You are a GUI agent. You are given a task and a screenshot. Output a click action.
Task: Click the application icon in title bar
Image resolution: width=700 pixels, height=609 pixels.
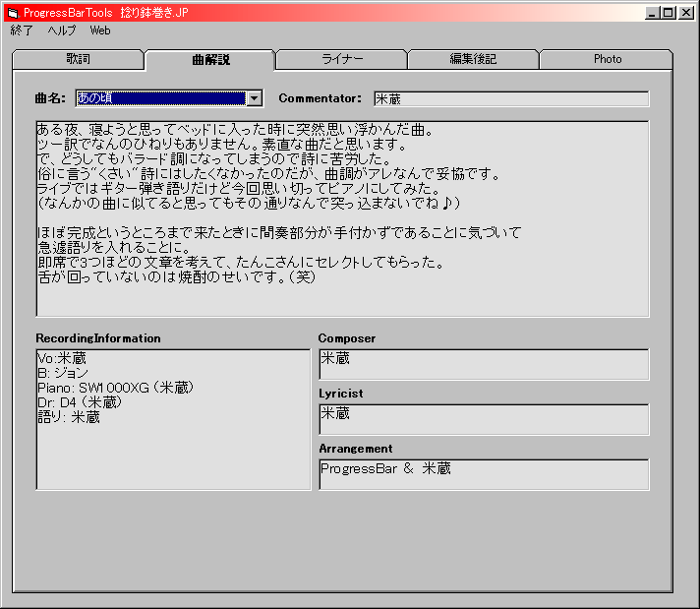13,13
